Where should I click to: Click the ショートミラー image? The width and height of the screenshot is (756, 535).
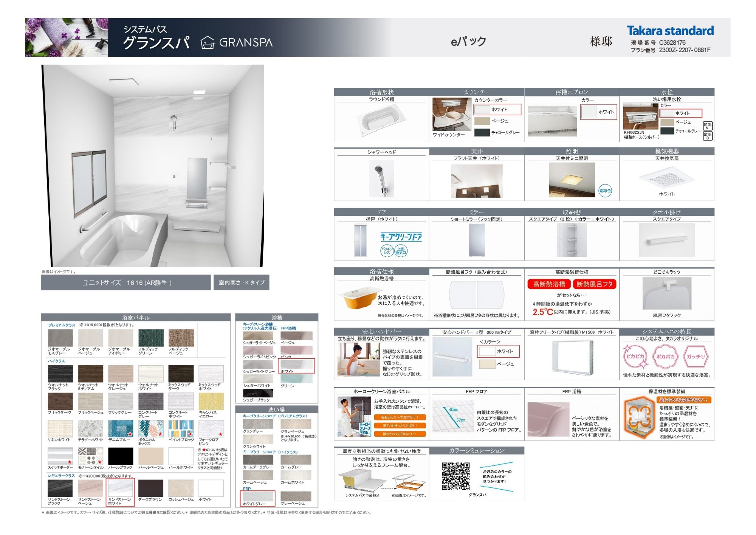pos(477,240)
